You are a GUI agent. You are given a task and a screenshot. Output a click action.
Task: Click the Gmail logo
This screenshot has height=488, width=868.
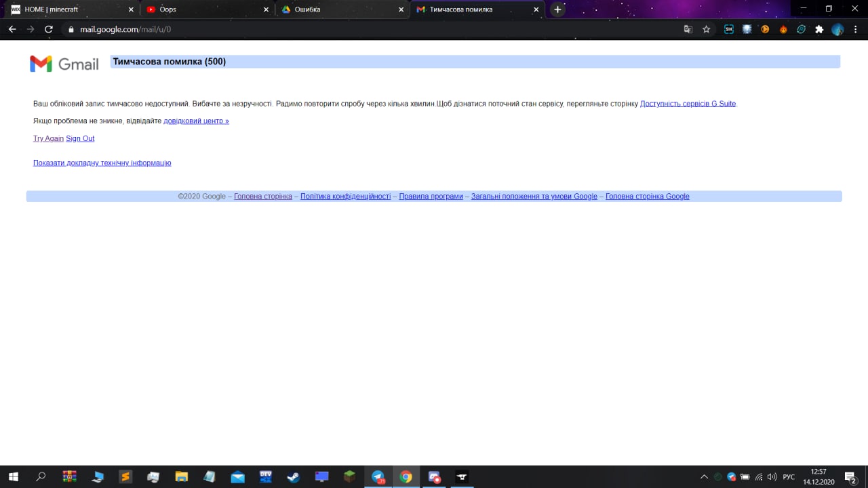click(x=64, y=64)
